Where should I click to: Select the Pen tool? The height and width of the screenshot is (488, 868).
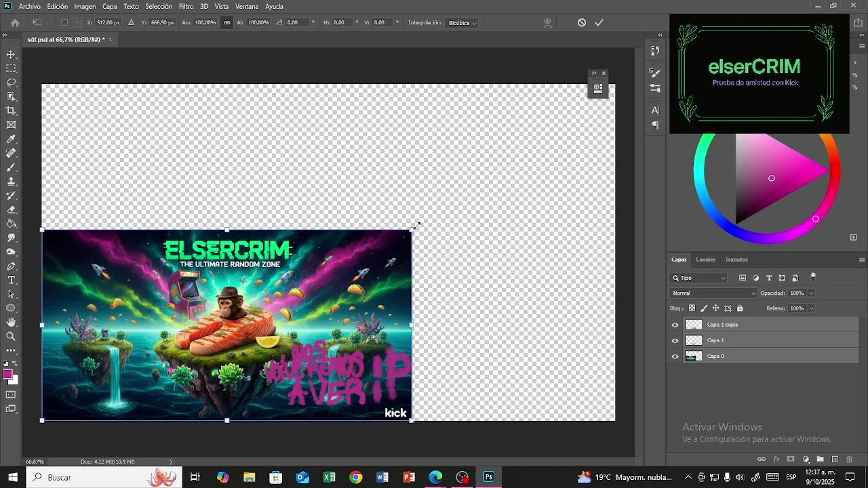pyautogui.click(x=11, y=266)
